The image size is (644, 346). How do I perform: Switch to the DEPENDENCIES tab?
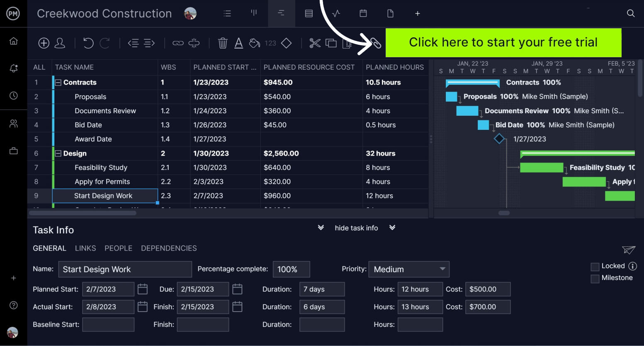(169, 248)
